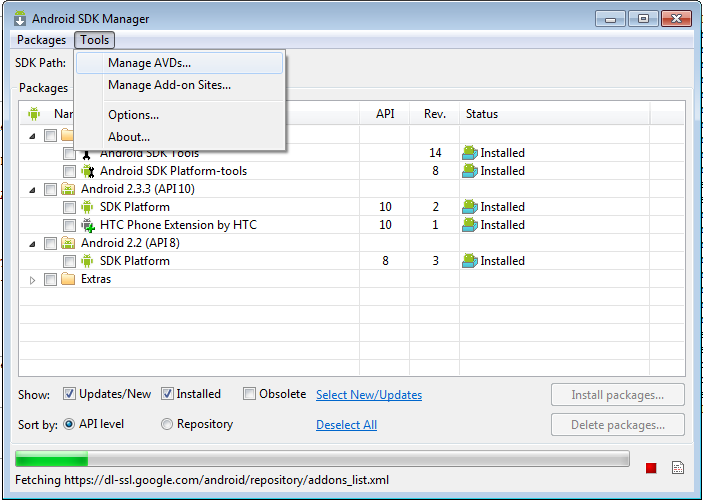Viewport: 703px width, 500px height.
Task: Click SDK Platform API 8 android icon
Action: point(87,261)
